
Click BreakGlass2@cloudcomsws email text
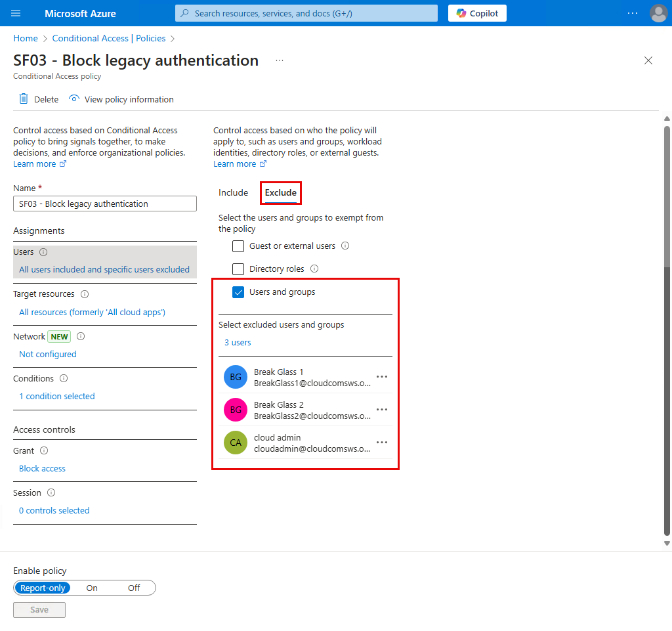(x=312, y=416)
